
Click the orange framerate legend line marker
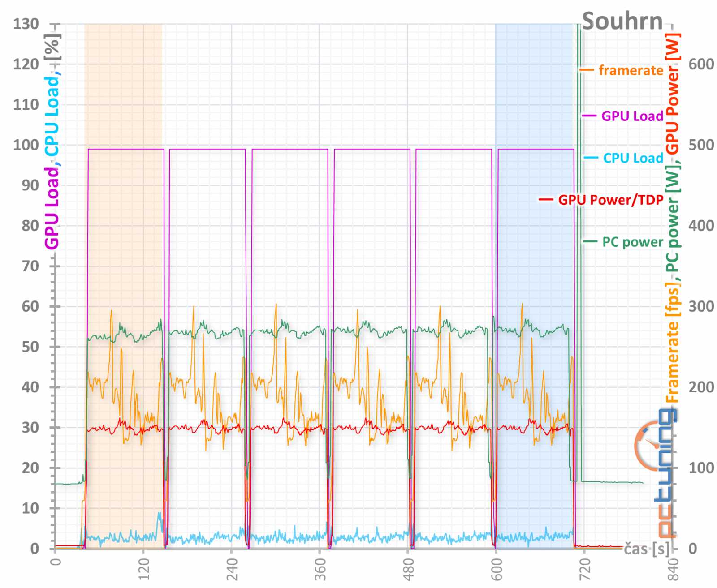(x=586, y=70)
